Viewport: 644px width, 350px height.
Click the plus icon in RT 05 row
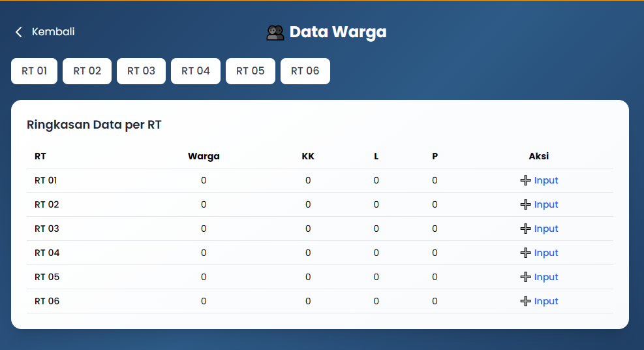[x=525, y=278]
